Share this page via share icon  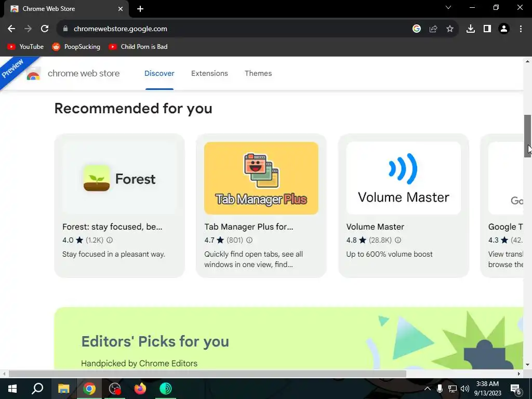pos(433,29)
